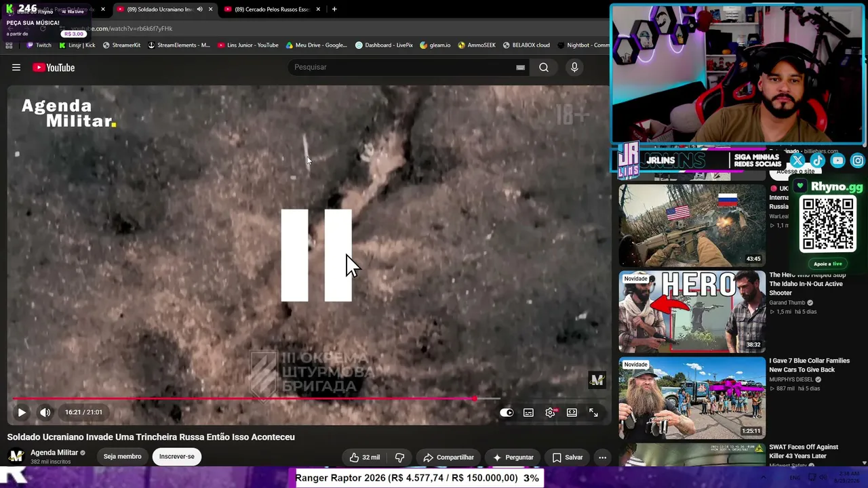Click the large pause overlay on video
This screenshot has height=488, width=868.
click(317, 255)
